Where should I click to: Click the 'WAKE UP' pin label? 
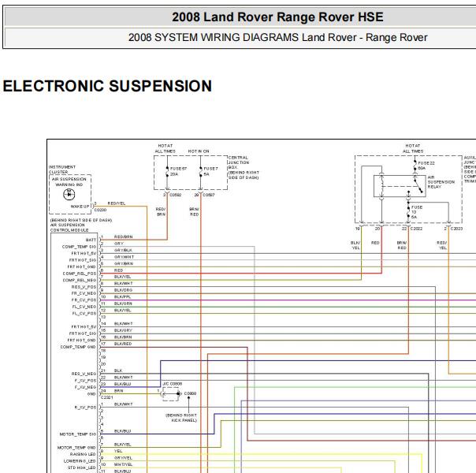(80, 207)
